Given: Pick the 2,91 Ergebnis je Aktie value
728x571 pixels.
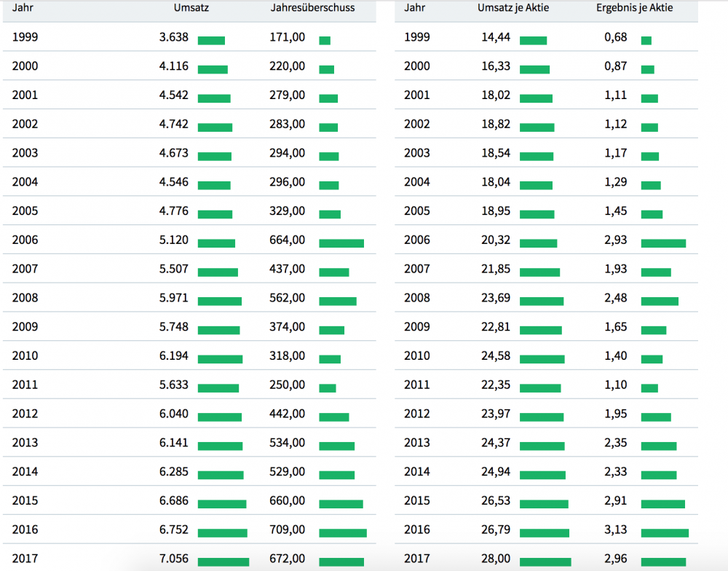Looking at the screenshot, I should [616, 501].
